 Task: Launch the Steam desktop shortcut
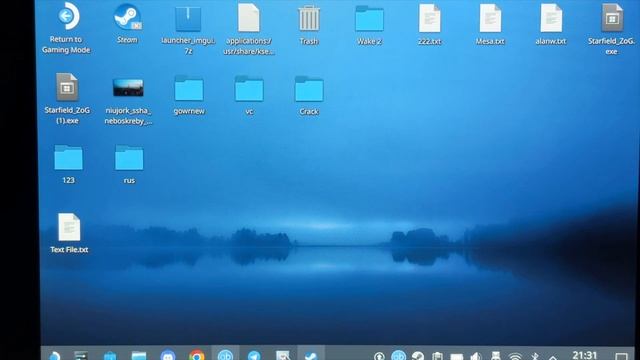[127, 23]
